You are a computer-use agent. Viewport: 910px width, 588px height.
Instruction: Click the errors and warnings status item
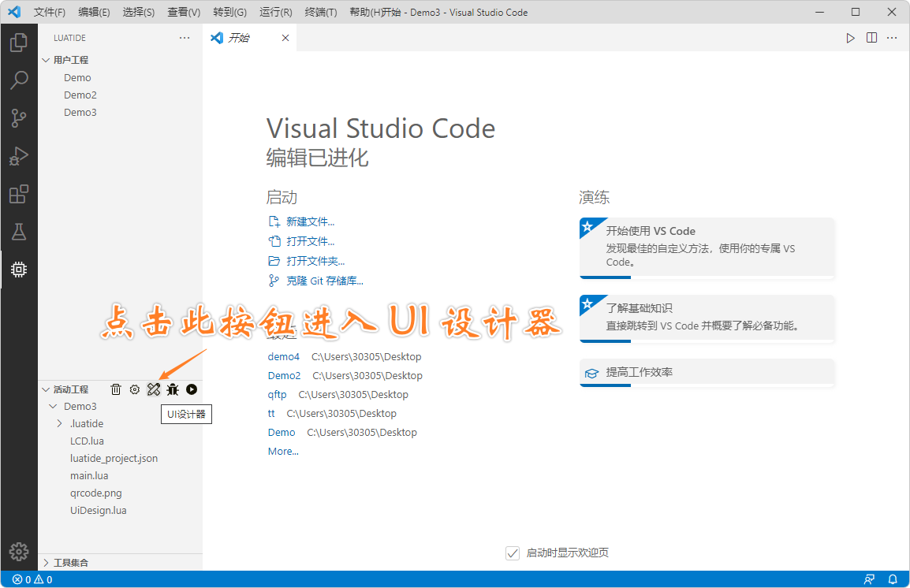(x=32, y=579)
